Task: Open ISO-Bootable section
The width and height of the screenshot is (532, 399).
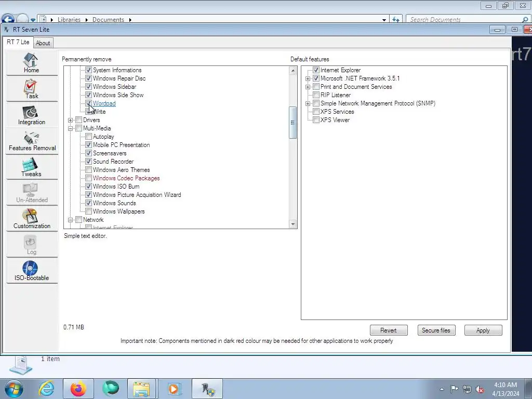Action: click(32, 271)
